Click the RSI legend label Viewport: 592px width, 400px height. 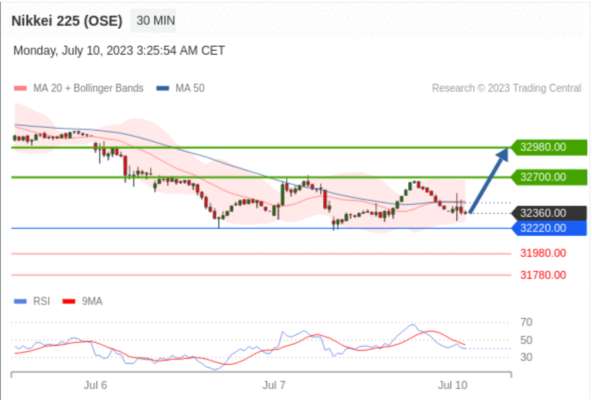(42, 301)
